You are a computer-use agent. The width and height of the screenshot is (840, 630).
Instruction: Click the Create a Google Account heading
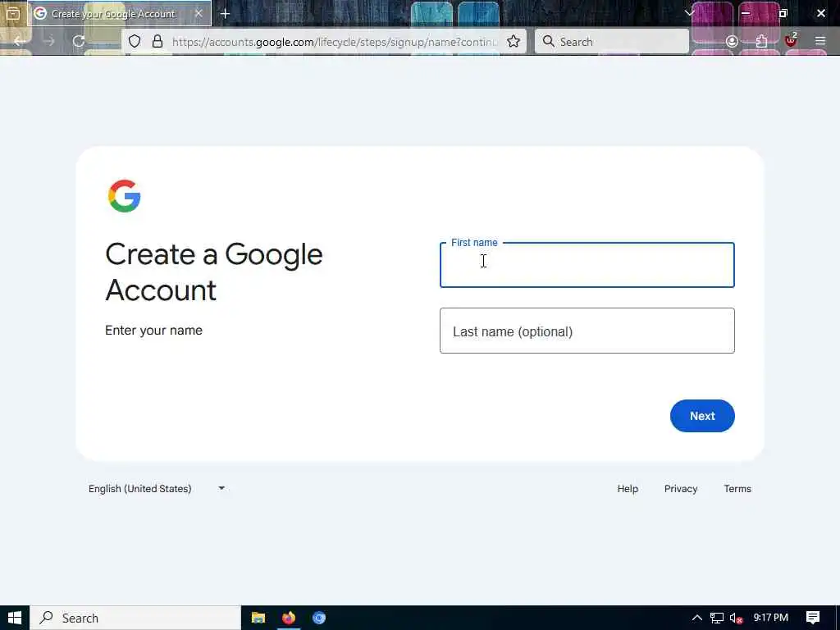214,272
